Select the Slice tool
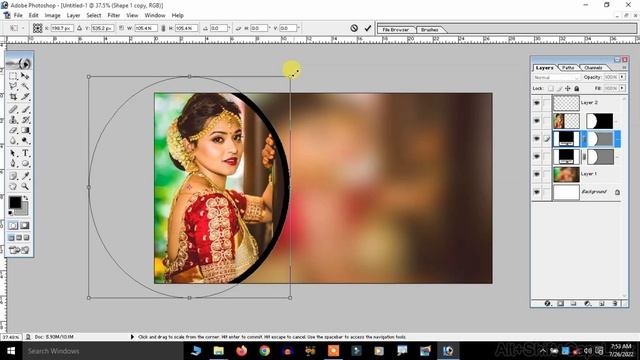This screenshot has width=640, height=360. click(x=25, y=97)
